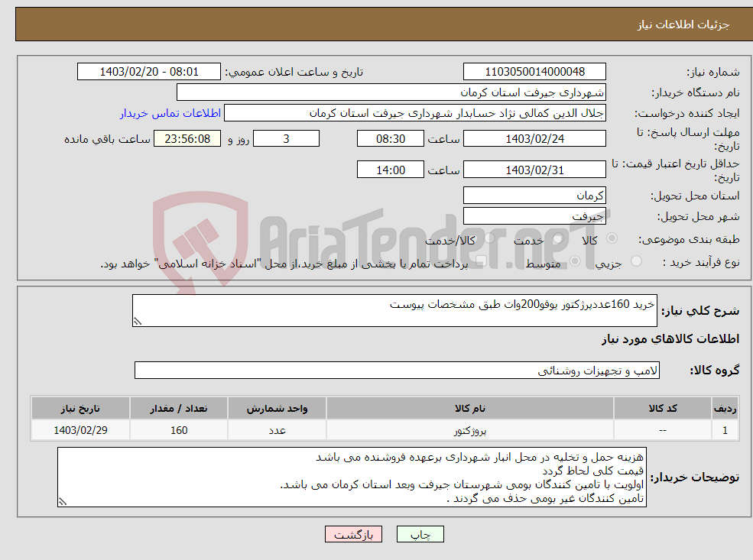Click the delivery province field کرمان
Image resolution: width=753 pixels, height=560 pixels.
[x=534, y=196]
